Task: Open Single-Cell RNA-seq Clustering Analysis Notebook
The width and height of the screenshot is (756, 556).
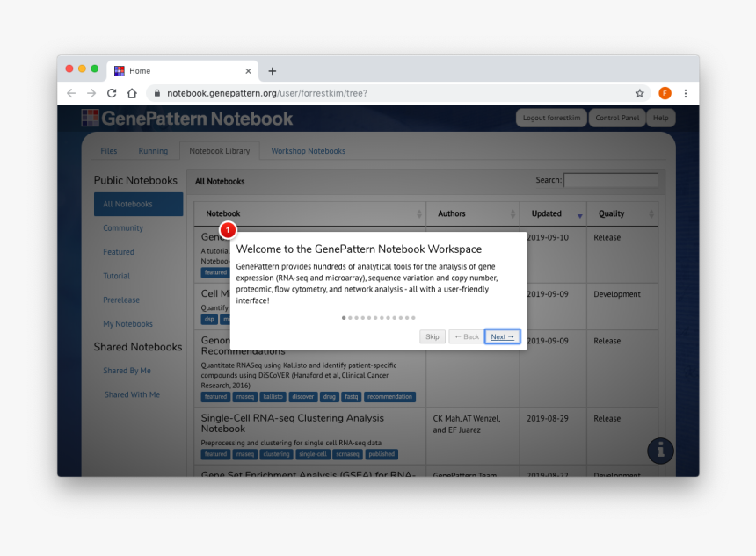Action: click(x=292, y=423)
